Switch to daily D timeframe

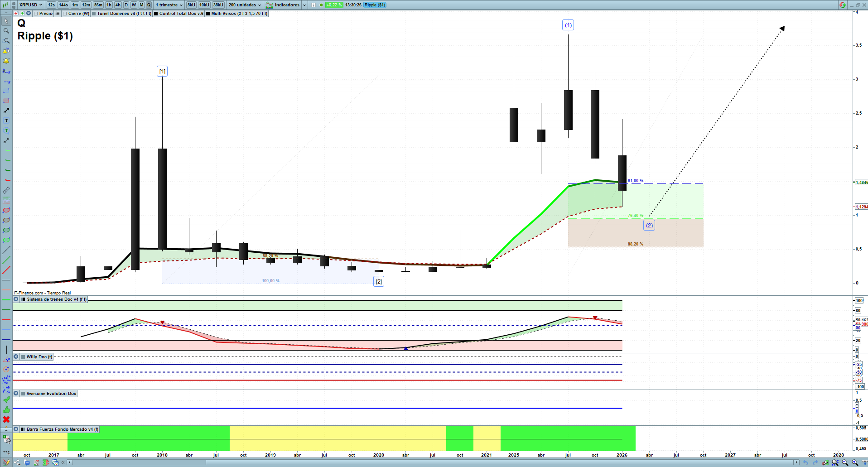[126, 5]
